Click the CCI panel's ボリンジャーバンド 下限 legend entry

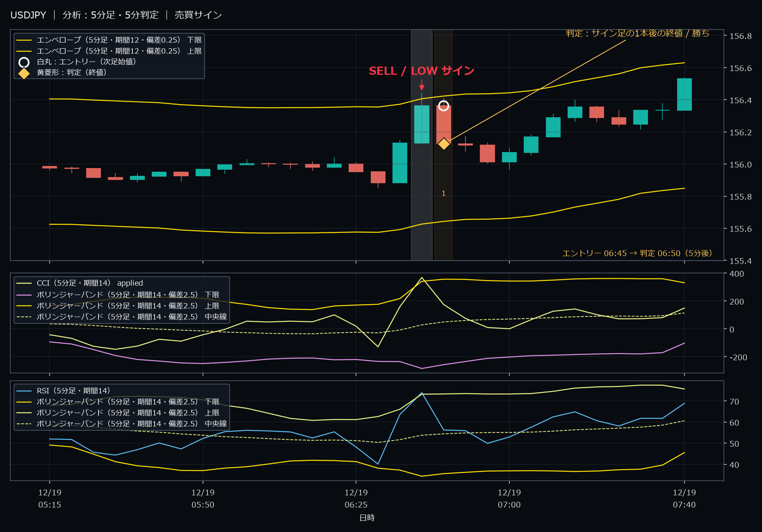tap(118, 295)
